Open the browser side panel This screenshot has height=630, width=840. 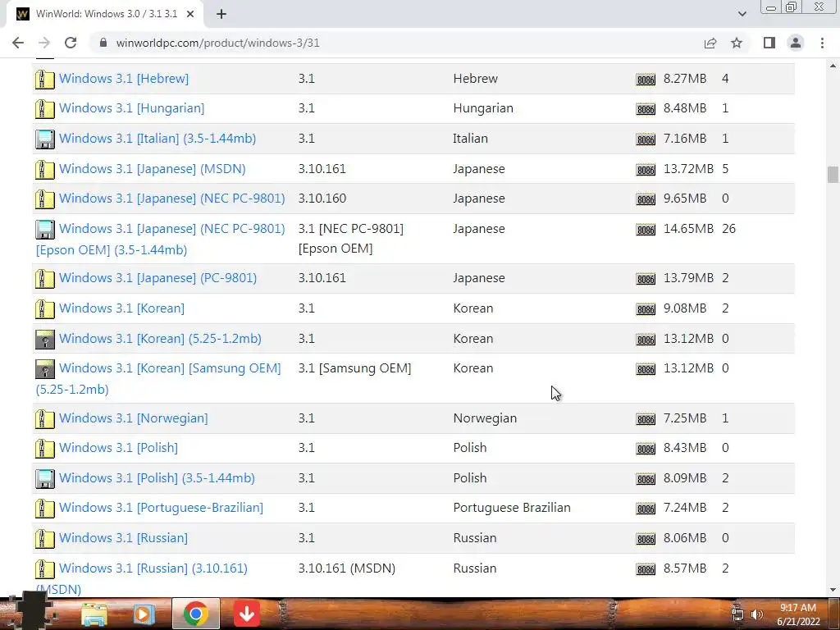(769, 43)
